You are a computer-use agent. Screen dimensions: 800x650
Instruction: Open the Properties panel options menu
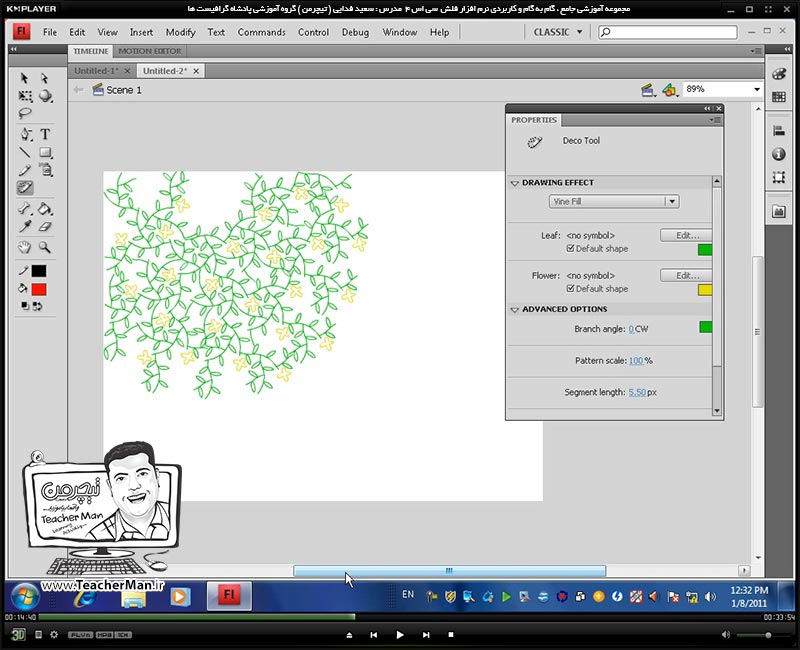716,120
